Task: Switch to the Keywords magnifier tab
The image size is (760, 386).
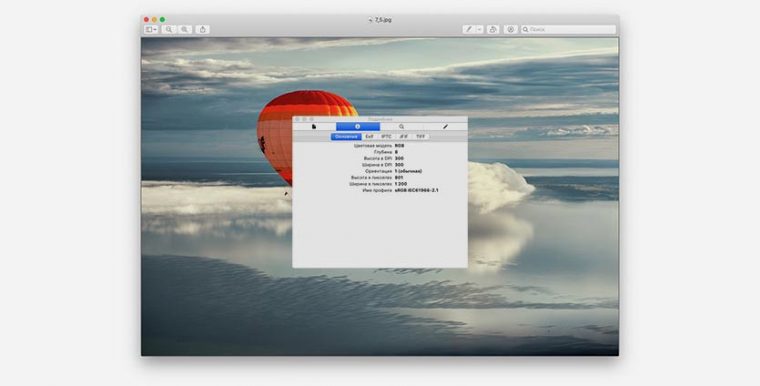Action: (401, 127)
